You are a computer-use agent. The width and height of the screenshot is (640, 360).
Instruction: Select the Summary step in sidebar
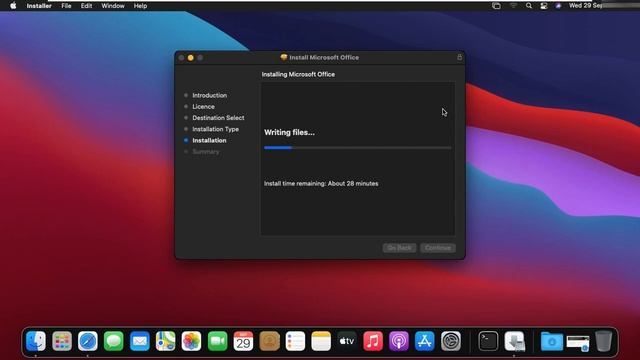206,151
